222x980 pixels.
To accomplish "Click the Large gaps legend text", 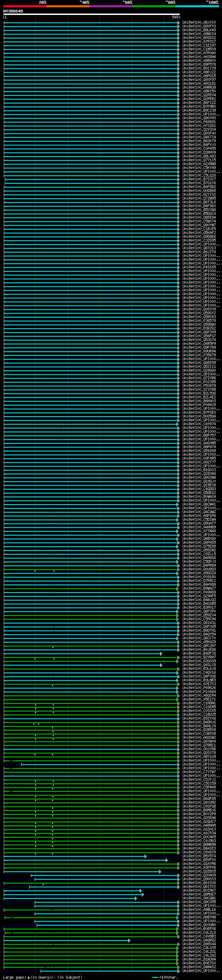I will coord(43,977).
